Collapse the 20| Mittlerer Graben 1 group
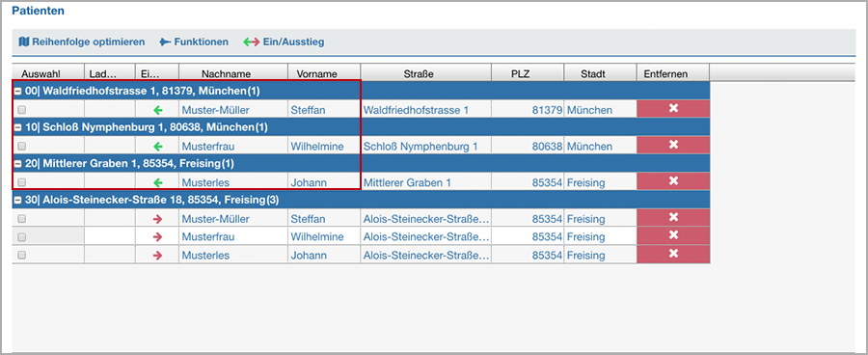This screenshot has width=868, height=355. 18,164
